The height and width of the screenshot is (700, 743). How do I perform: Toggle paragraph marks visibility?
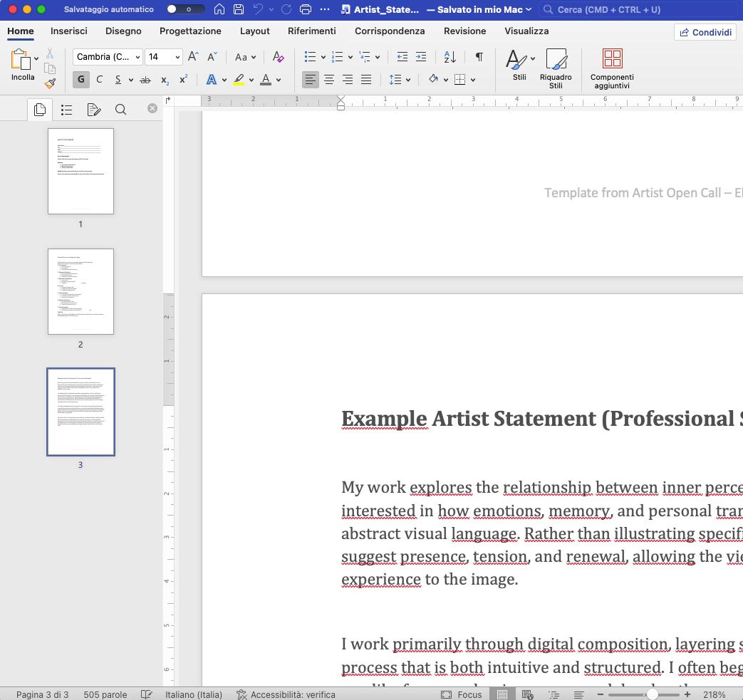coord(479,57)
